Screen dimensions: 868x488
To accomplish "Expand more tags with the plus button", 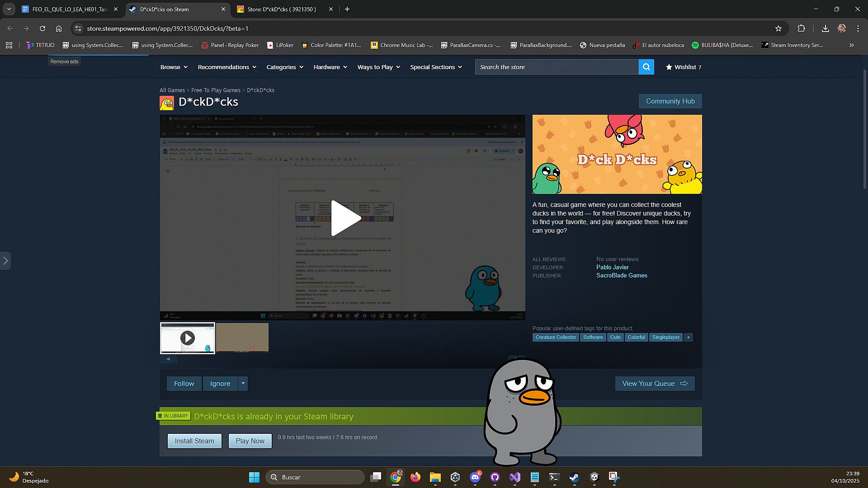I will pyautogui.click(x=688, y=337).
